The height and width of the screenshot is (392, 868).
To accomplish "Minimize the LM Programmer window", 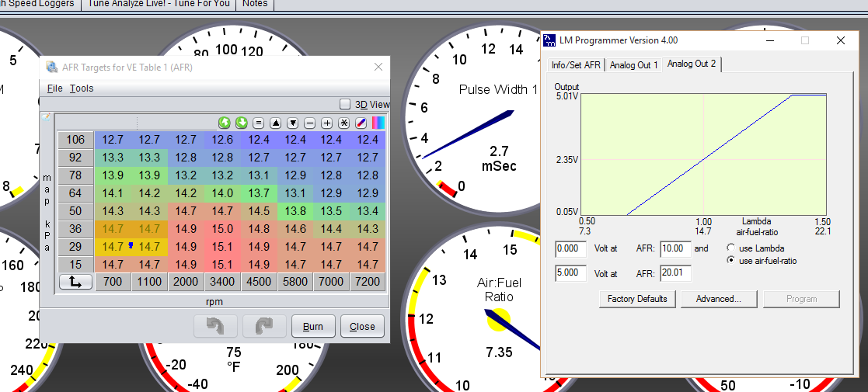I will click(x=770, y=40).
